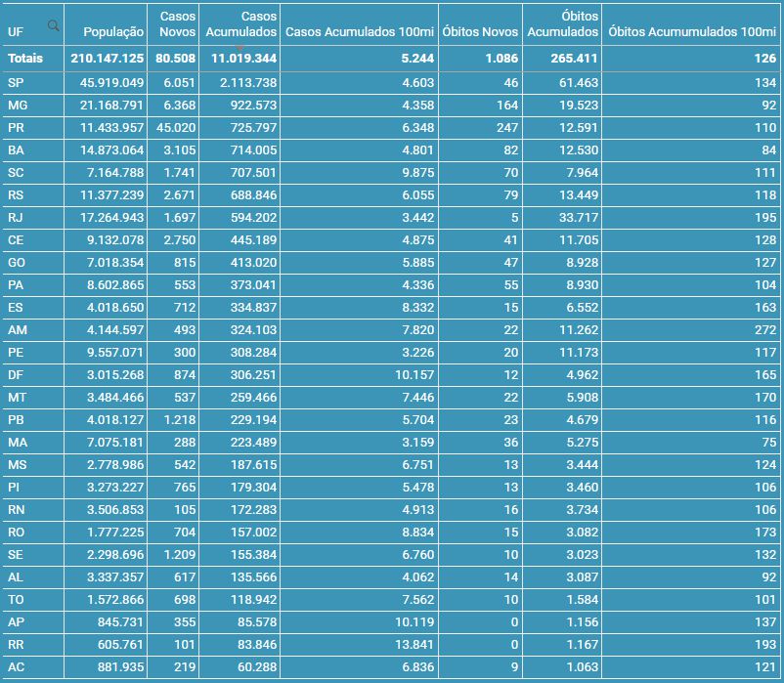Viewport: 784px width, 683px height.
Task: Select the PR state row label
Action: point(16,128)
